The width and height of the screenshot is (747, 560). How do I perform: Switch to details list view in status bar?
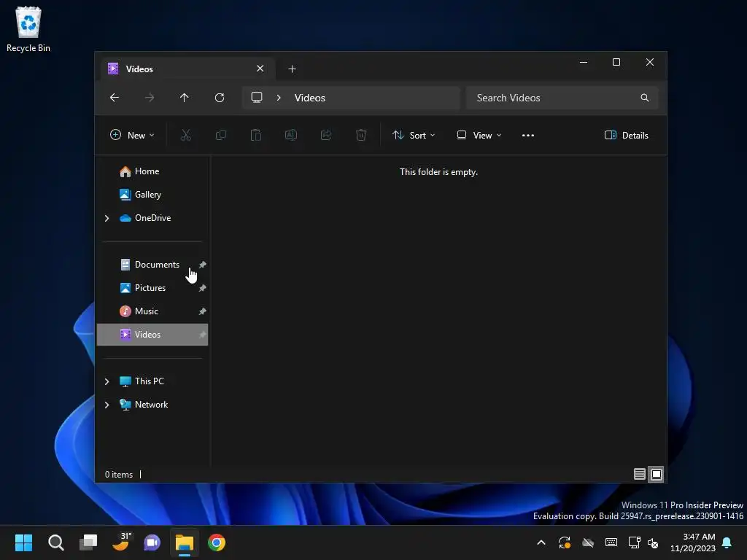640,474
